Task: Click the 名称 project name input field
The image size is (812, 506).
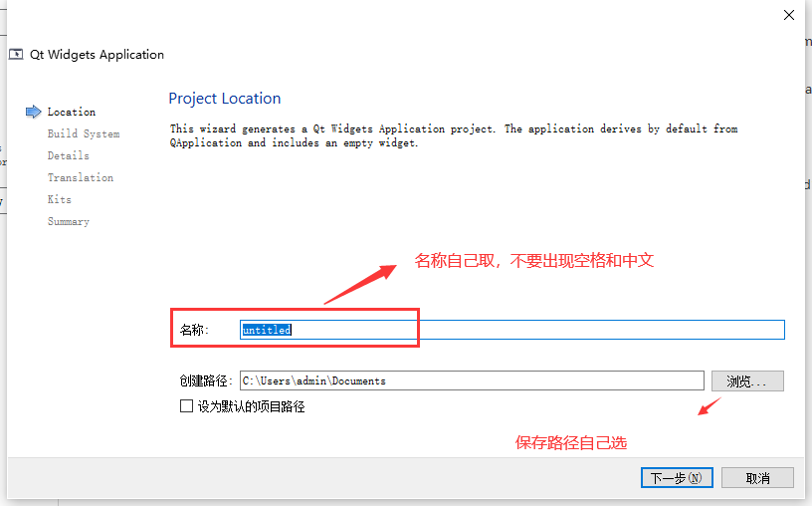Action: [x=512, y=330]
